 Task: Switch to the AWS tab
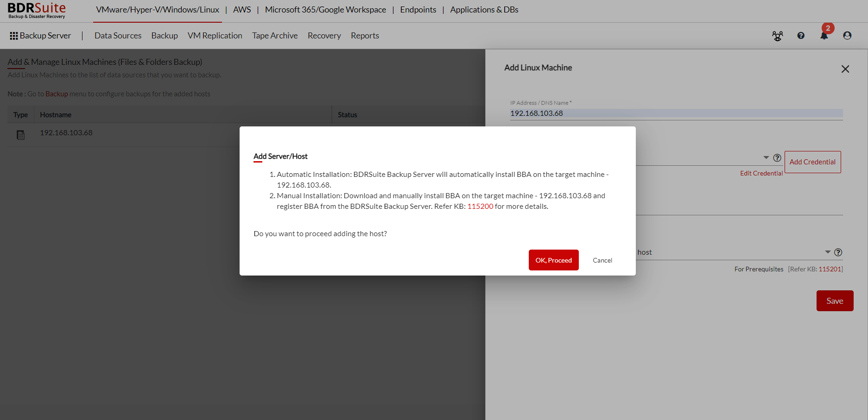click(x=242, y=10)
